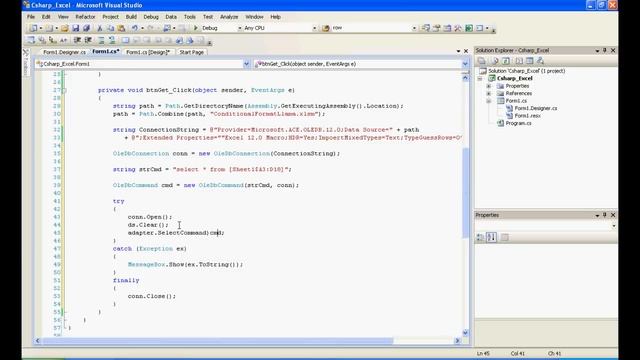This screenshot has height=360, width=640.
Task: Open the File menu
Action: 31,17
